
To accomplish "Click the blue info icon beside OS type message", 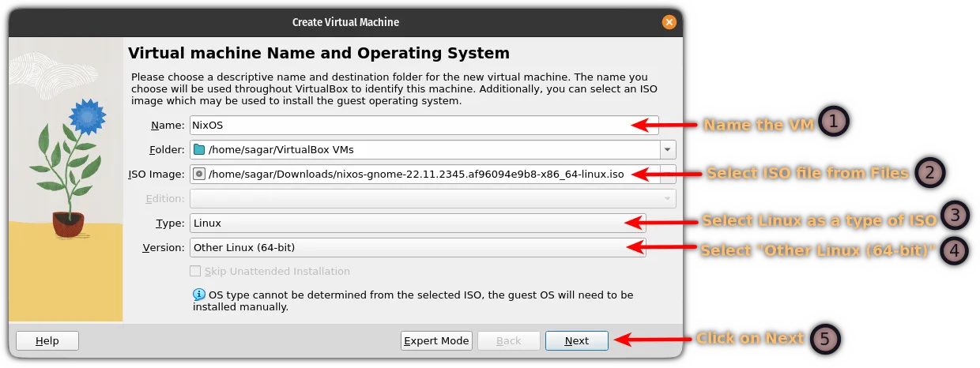I will point(199,295).
